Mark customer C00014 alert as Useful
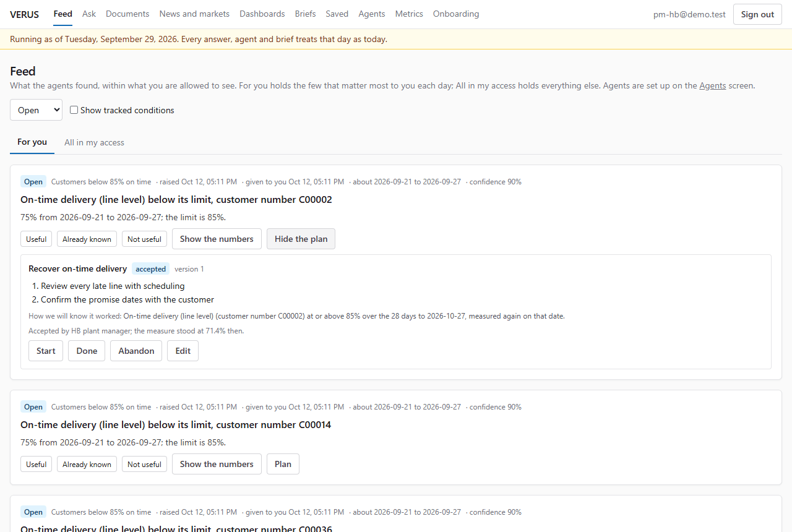The image size is (792, 532). 37,465
